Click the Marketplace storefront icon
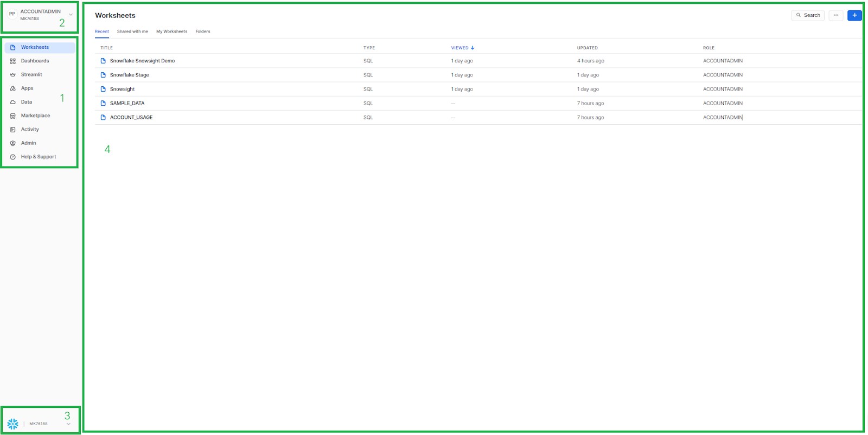The width and height of the screenshot is (868, 435). click(13, 116)
